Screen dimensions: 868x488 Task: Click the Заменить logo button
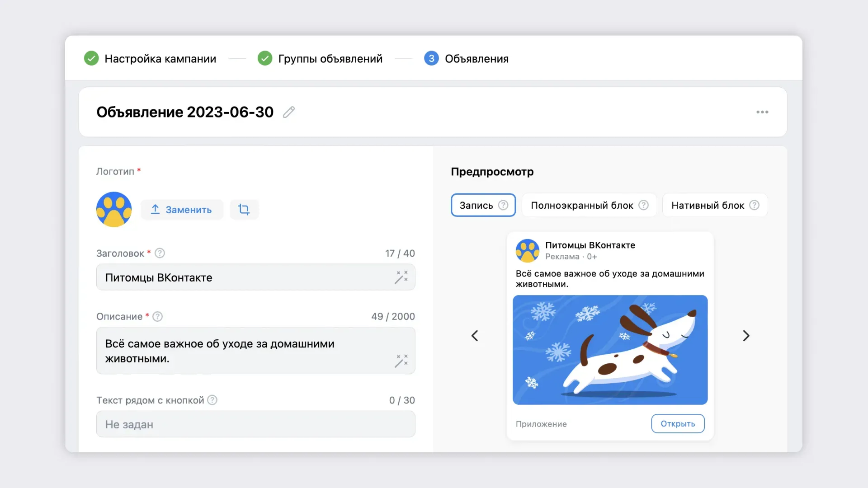click(x=182, y=210)
